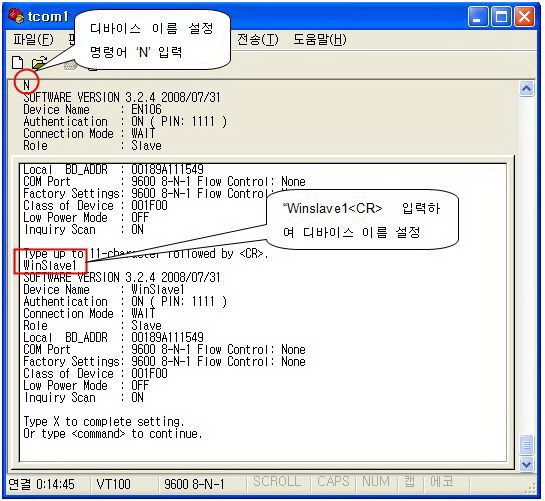
Task: Click the vertical scrollbar thumb
Action: tap(527, 445)
